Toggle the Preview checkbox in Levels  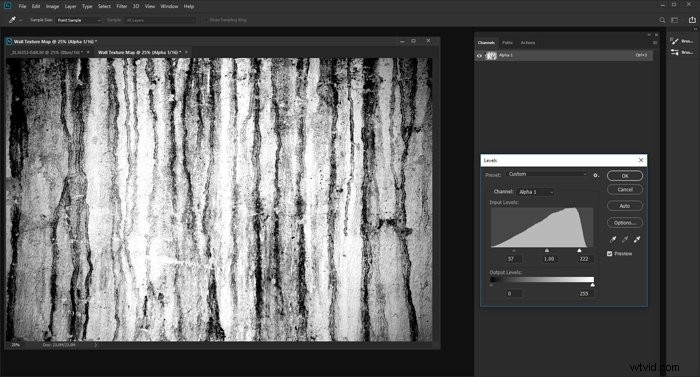[x=609, y=254]
